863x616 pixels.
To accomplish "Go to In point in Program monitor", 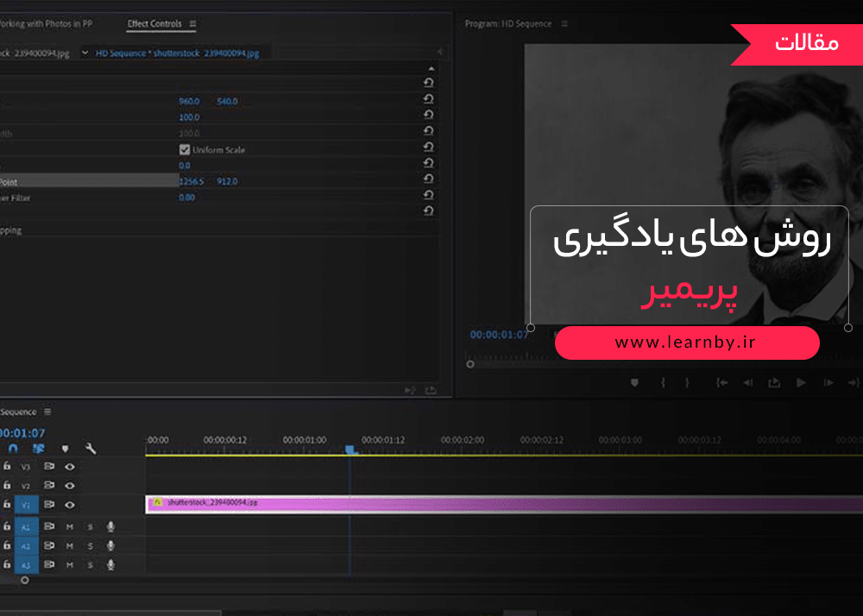I will pos(721,383).
